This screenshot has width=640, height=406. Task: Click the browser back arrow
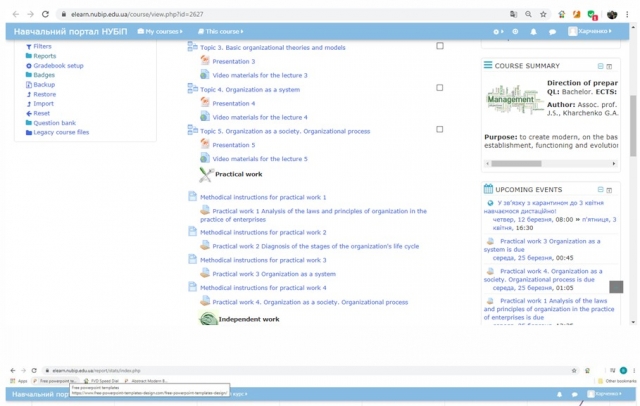16,14
